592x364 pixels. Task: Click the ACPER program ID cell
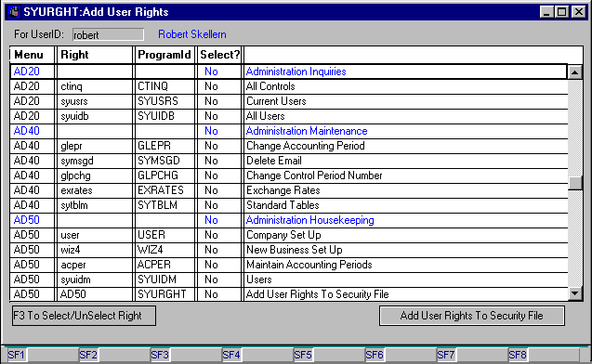(x=164, y=265)
